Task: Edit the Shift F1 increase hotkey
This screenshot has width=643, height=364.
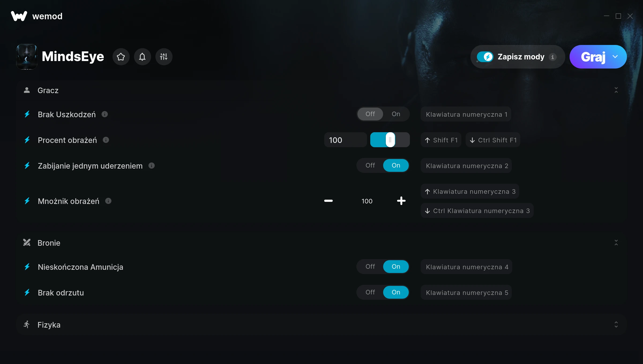Action: click(441, 140)
